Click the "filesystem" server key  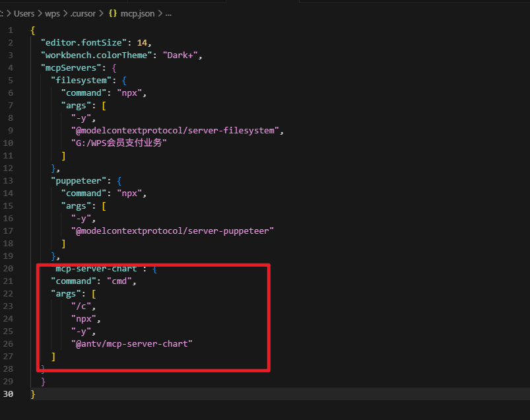tap(81, 81)
